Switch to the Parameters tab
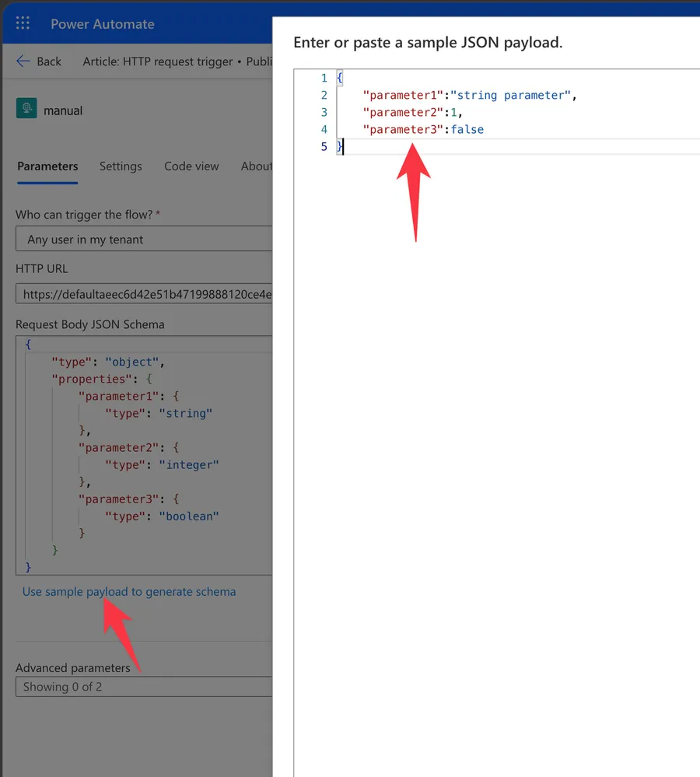 point(47,166)
